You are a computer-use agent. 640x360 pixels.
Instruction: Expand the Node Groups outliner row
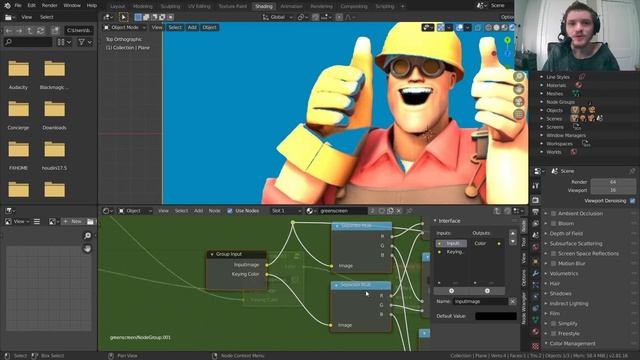click(x=542, y=102)
